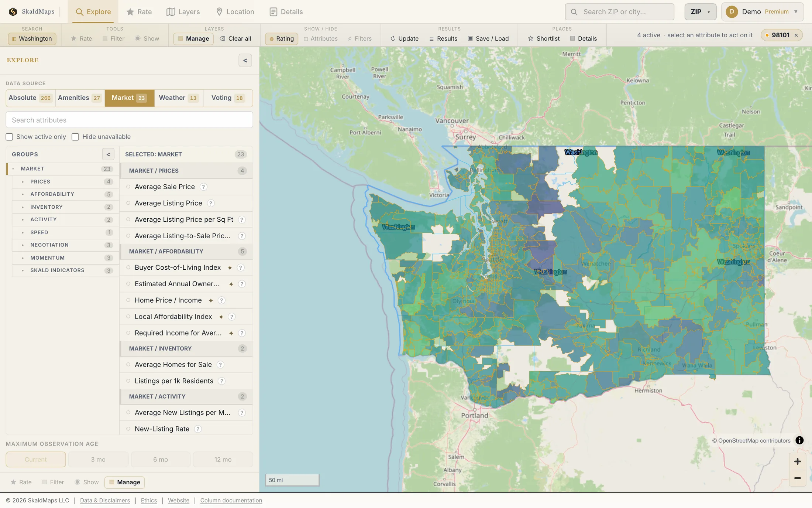
Task: Open Places Details in toolbar
Action: coord(584,38)
